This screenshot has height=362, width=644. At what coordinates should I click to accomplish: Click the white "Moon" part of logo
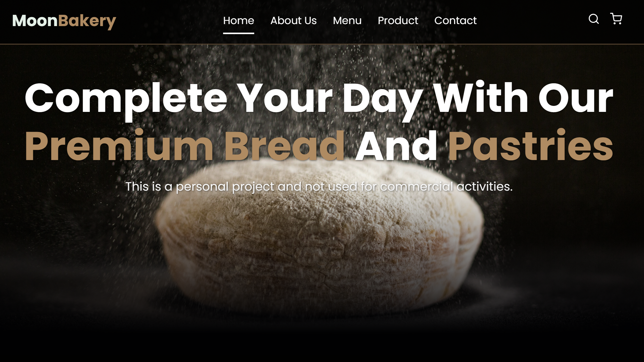pos(35,21)
